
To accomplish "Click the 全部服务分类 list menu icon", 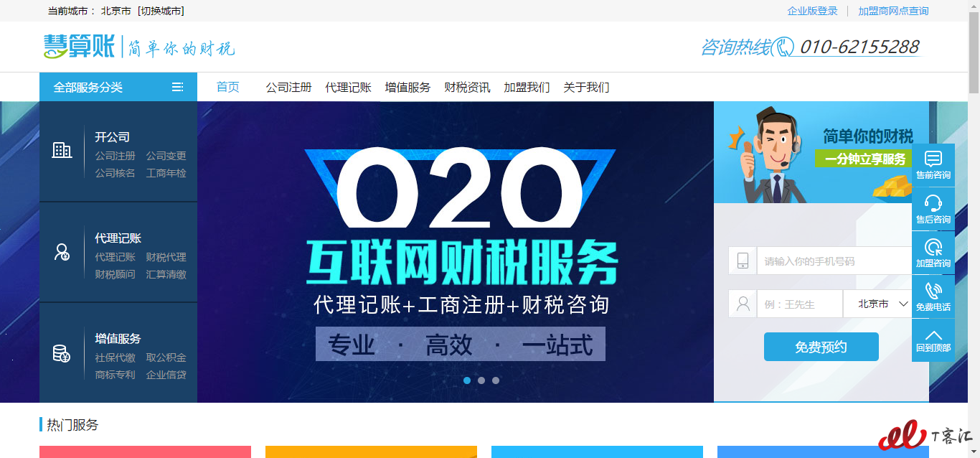I will 177,87.
